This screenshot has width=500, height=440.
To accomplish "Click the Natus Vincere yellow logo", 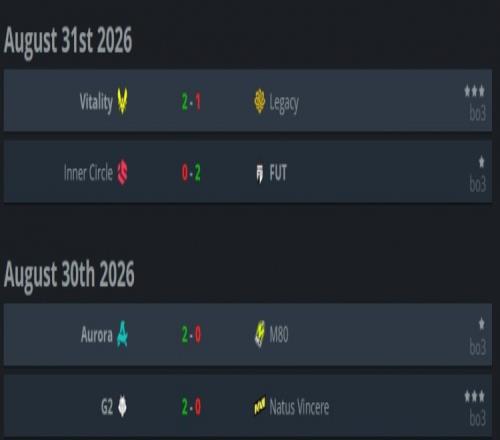I will [x=260, y=406].
